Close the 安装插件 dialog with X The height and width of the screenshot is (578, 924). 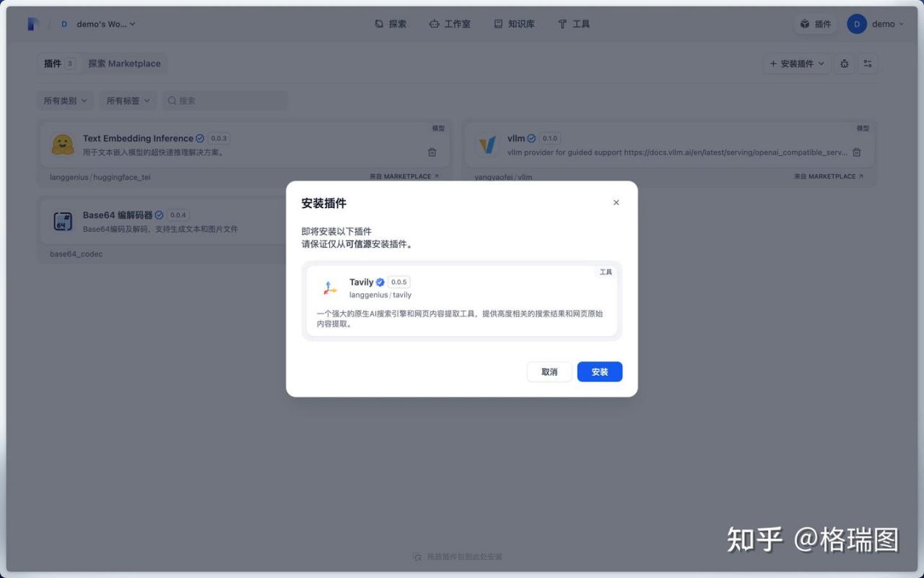(616, 202)
